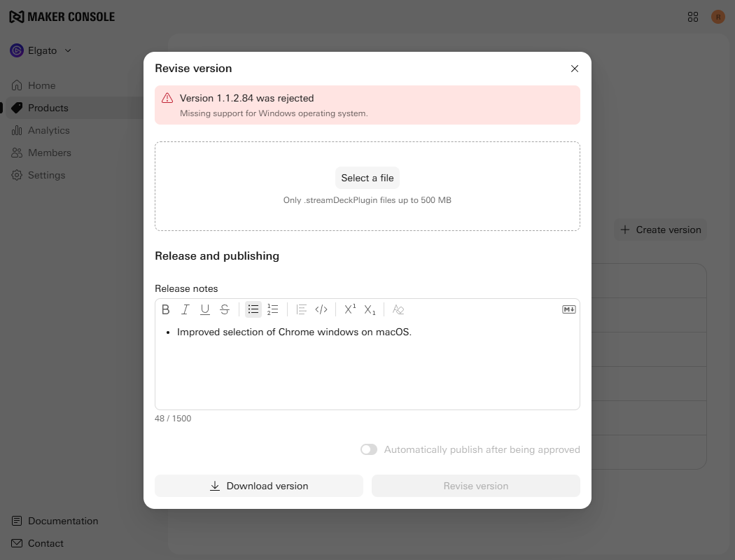Toggle the Markdown mode button
The height and width of the screenshot is (560, 735).
pos(569,309)
